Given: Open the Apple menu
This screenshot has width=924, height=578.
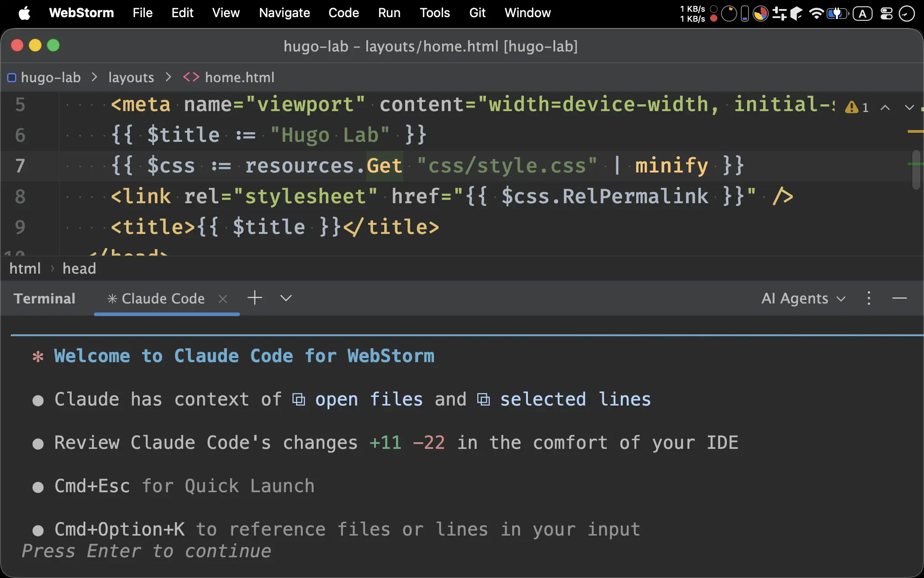Looking at the screenshot, I should (x=25, y=13).
